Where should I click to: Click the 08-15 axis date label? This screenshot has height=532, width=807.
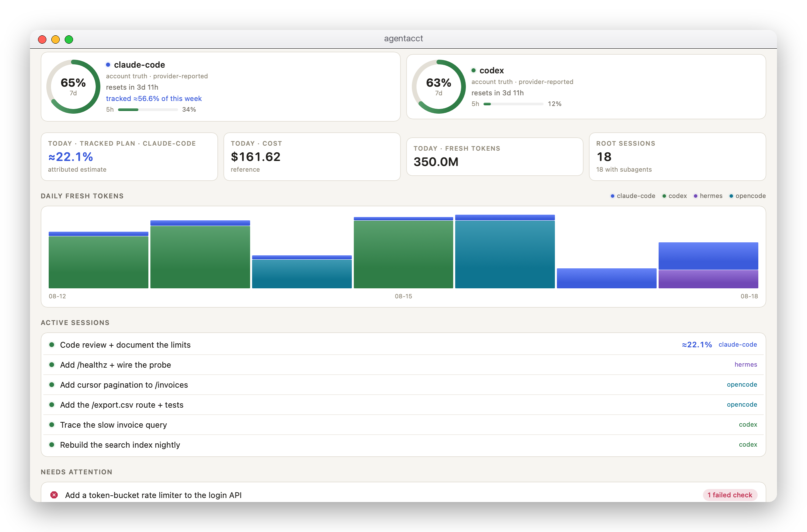click(403, 296)
